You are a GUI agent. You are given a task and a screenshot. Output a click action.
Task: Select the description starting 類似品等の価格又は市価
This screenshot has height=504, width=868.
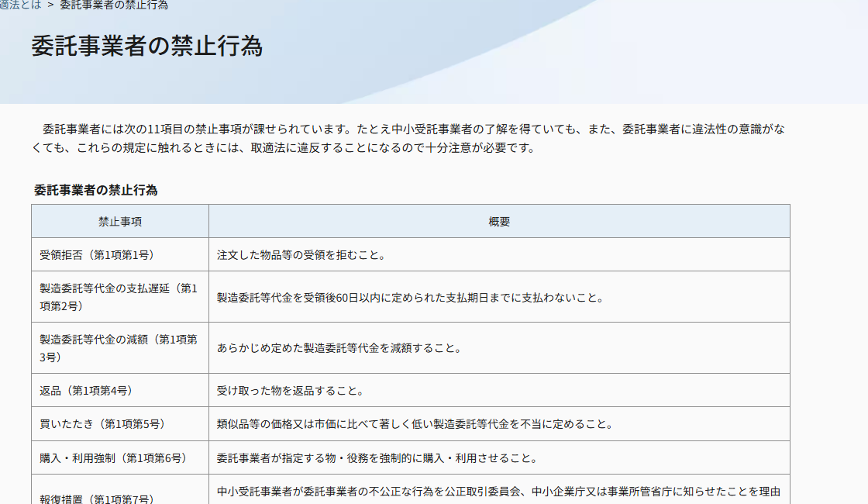(499, 424)
